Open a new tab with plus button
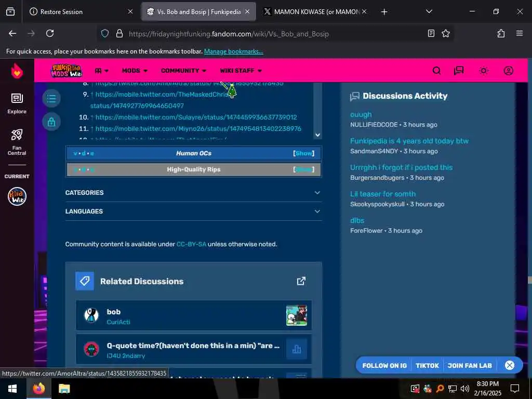This screenshot has height=399, width=532. [x=384, y=12]
